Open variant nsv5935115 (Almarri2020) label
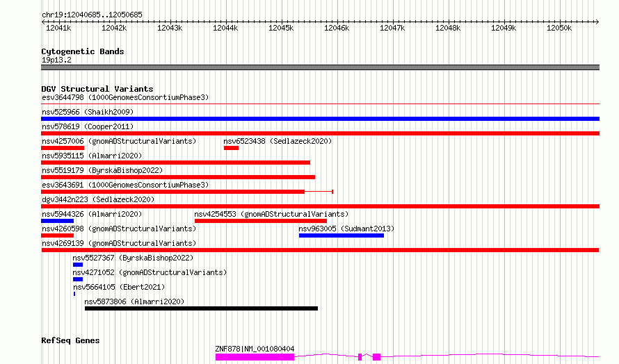 click(x=92, y=156)
